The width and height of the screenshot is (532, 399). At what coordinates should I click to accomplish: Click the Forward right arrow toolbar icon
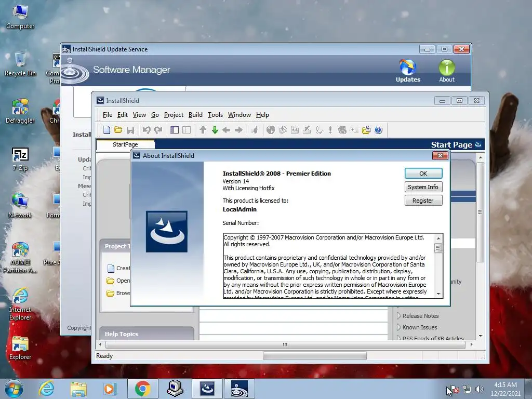238,130
